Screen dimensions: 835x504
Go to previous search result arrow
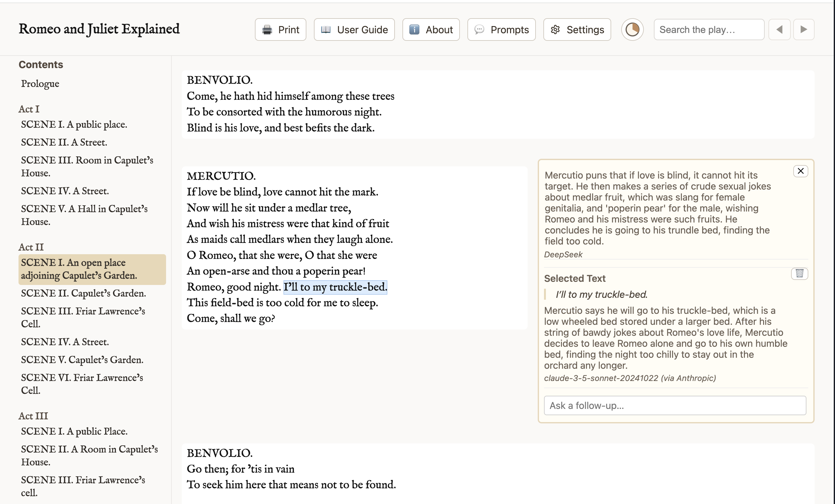[779, 30]
